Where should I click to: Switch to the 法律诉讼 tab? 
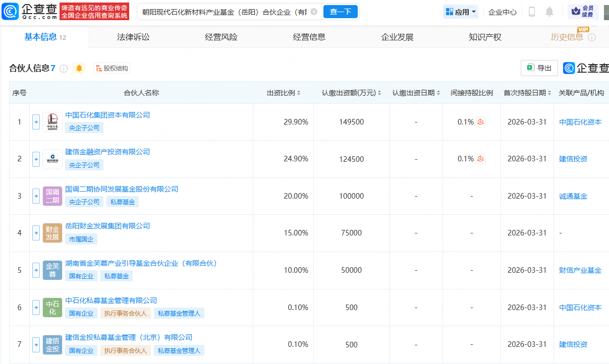pos(133,37)
